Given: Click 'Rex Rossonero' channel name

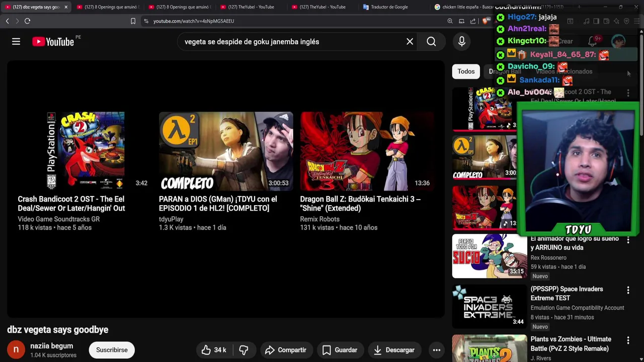Looking at the screenshot, I should pyautogui.click(x=548, y=258).
